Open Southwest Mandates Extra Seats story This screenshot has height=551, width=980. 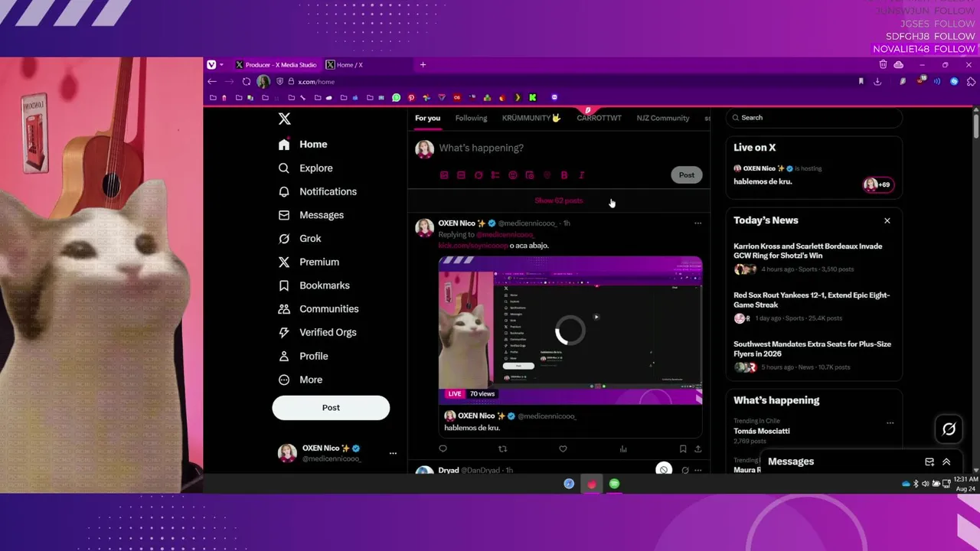click(x=813, y=355)
